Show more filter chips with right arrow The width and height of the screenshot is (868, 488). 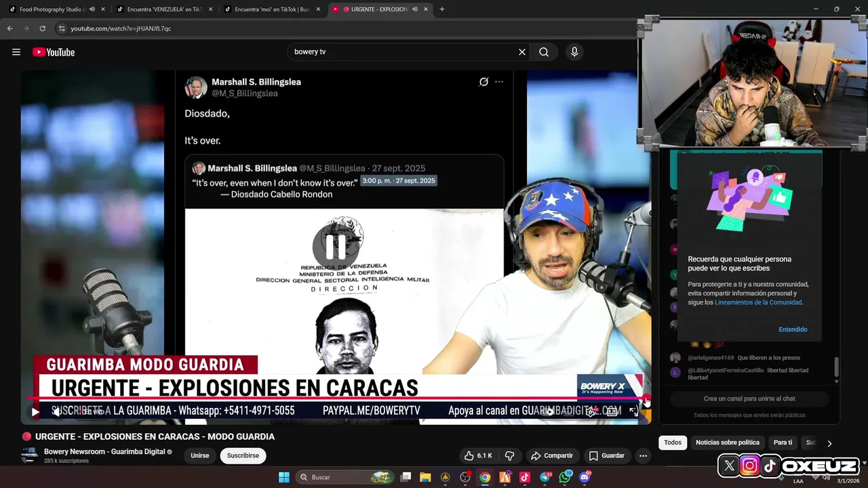tap(829, 443)
